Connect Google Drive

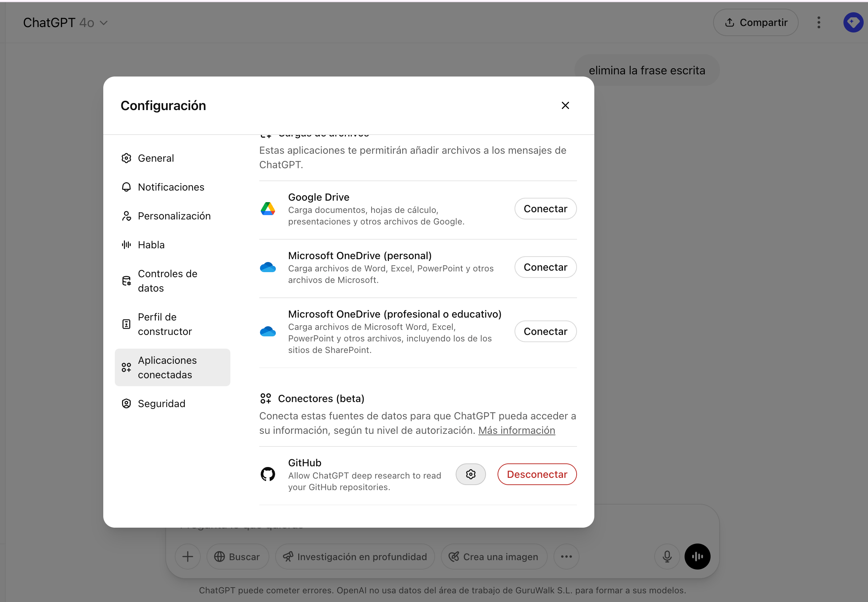(545, 209)
